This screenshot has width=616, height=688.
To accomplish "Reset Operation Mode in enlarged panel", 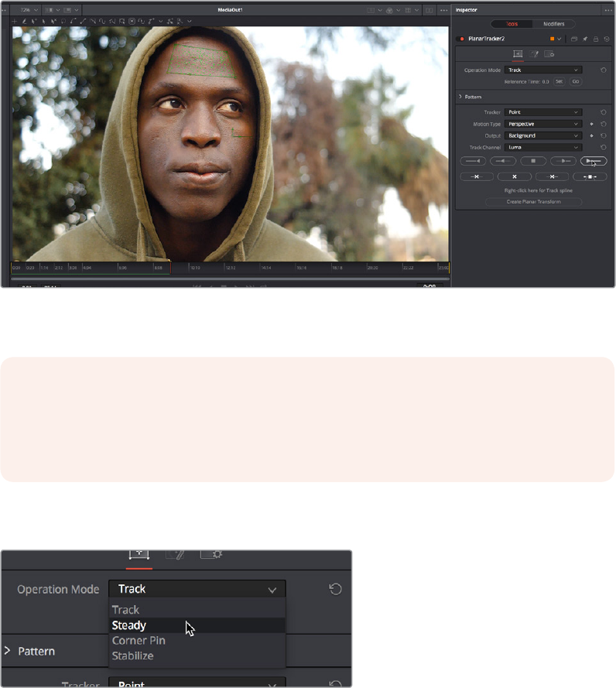I will [x=335, y=589].
